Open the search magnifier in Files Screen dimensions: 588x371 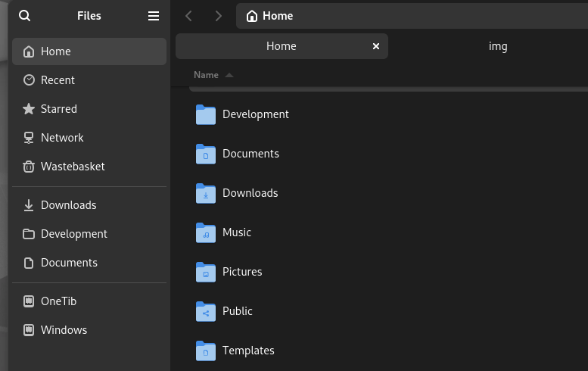(24, 16)
